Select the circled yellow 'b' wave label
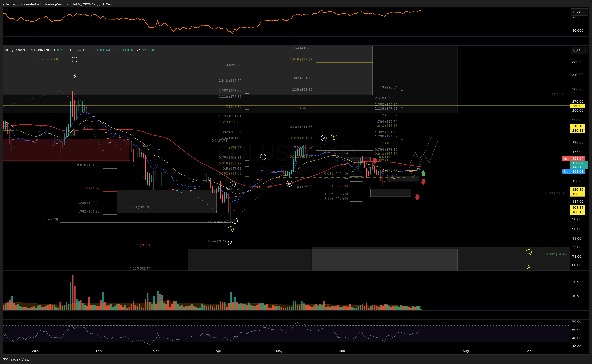Screen dimensions: 592x364 click(x=334, y=137)
